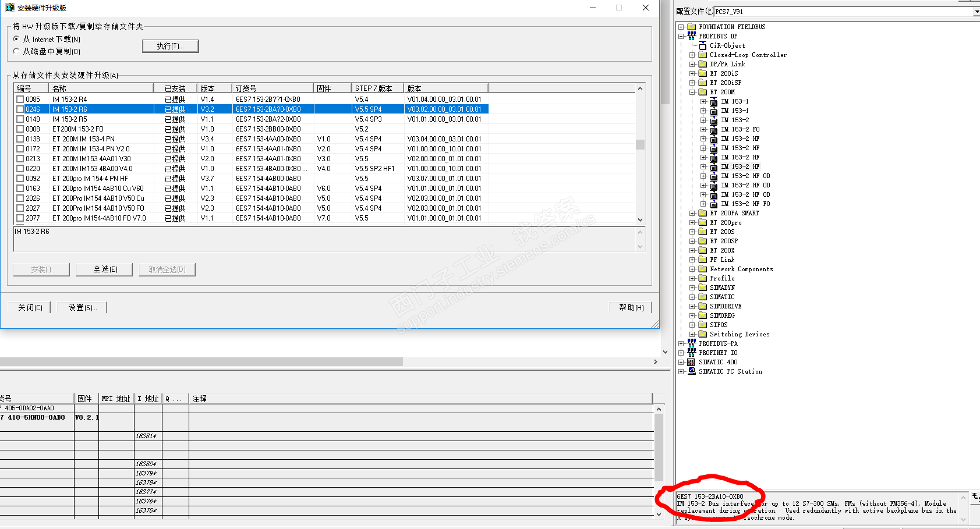Expand the FOUNDATION FIELDBUS node

point(681,27)
